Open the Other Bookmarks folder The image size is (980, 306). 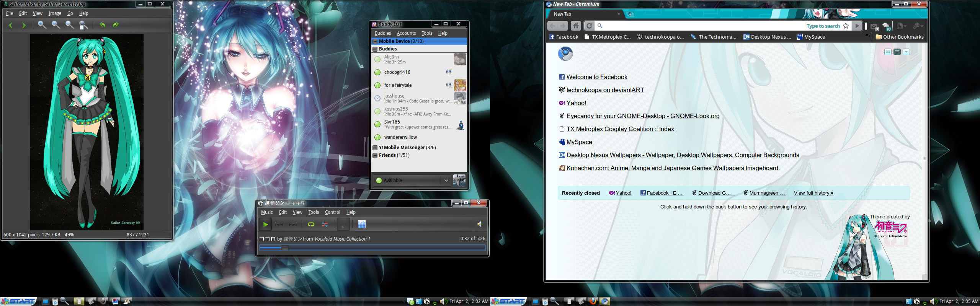tap(900, 37)
